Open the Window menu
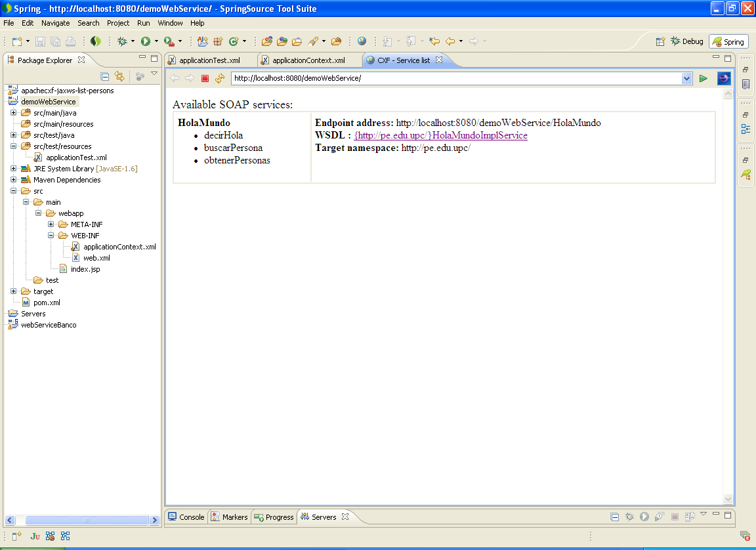The image size is (756, 550). 170,23
